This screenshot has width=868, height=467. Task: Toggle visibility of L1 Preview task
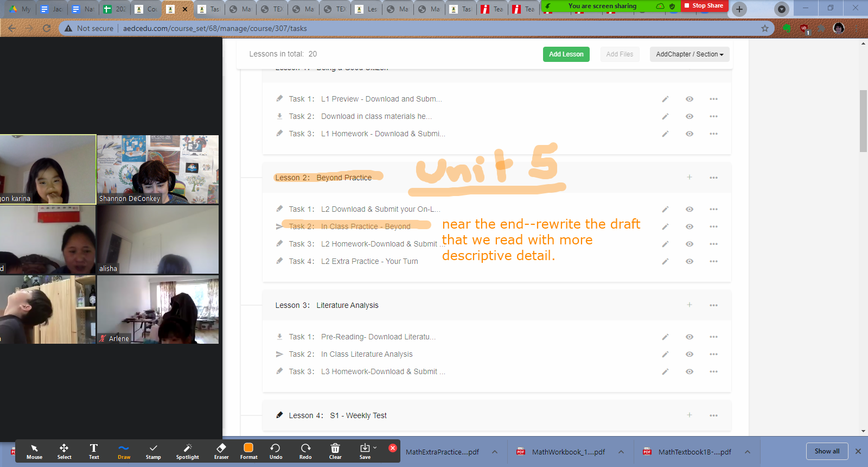click(690, 99)
